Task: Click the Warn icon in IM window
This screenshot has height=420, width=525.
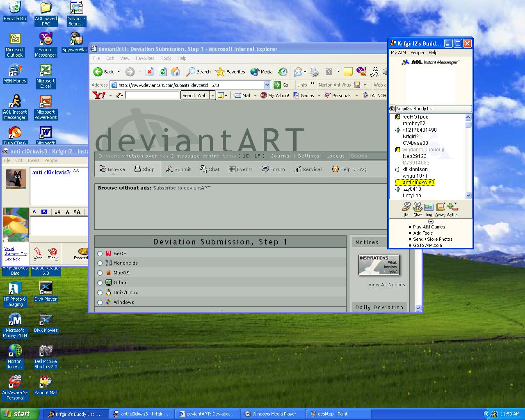Action: (38, 253)
